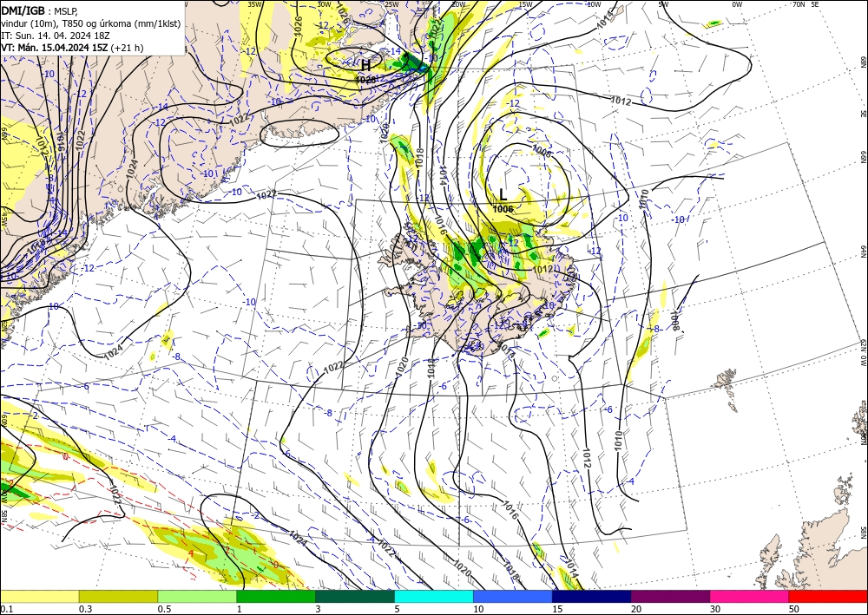Select the purple 20–30 legend swatch
The height and width of the screenshot is (615, 868).
670,596
